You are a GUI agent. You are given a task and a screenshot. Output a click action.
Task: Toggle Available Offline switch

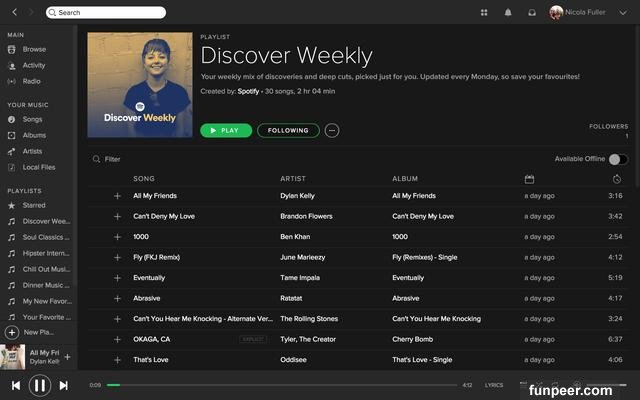(618, 159)
